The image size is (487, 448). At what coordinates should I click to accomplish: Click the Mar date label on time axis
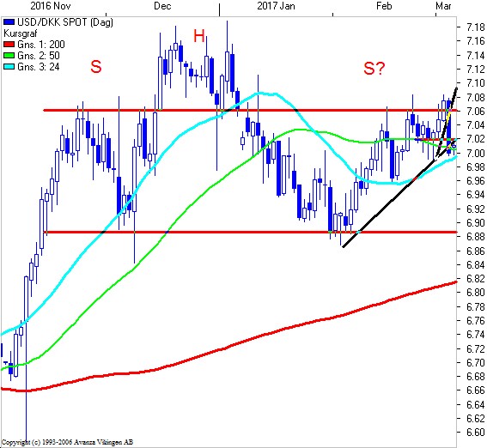point(443,6)
